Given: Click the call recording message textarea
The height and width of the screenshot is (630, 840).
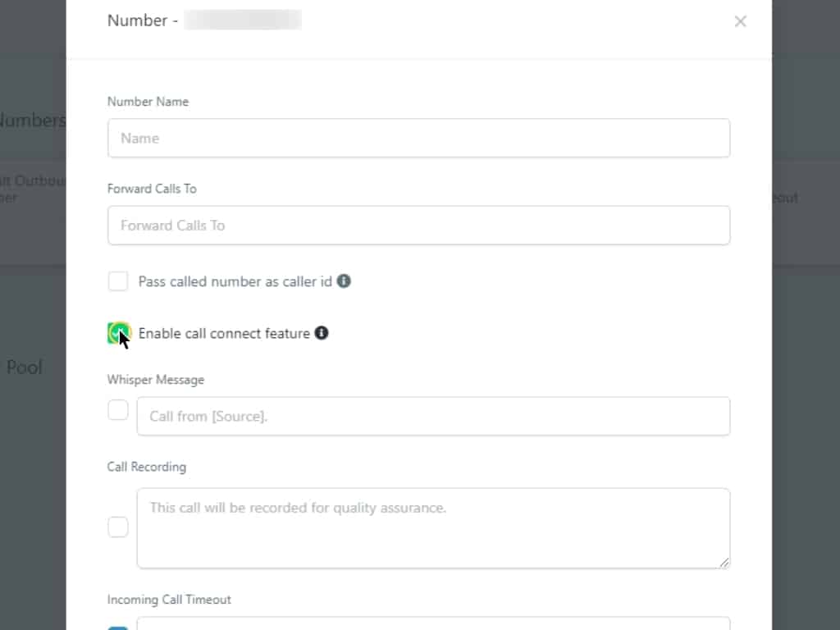Looking at the screenshot, I should [433, 527].
